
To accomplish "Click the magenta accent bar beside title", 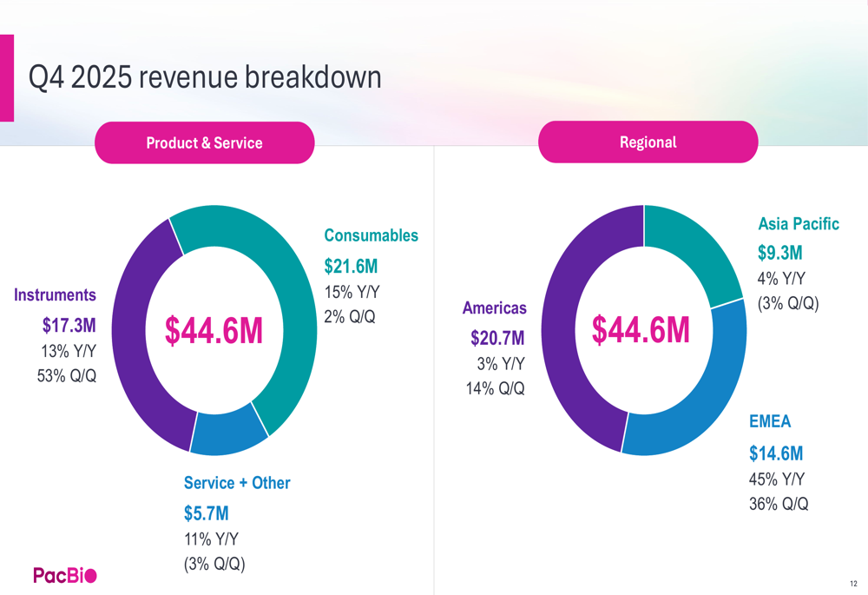I will point(7,78).
